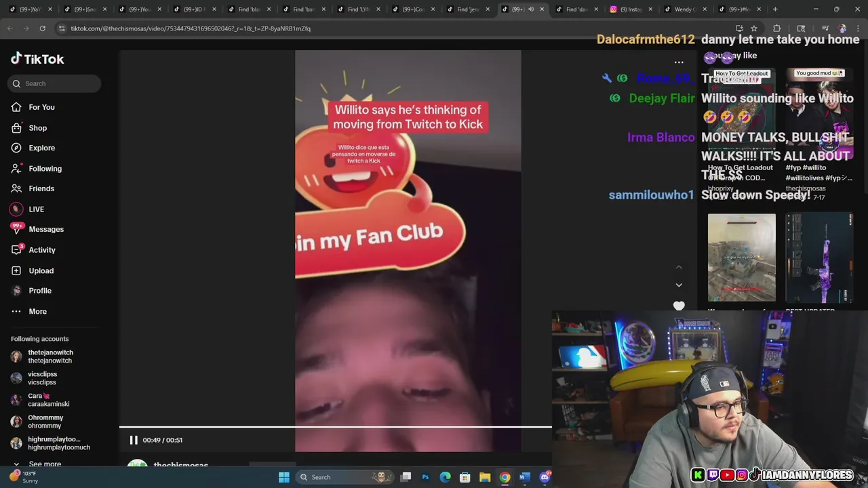Seek within the video progress bar
The height and width of the screenshot is (488, 868).
[x=336, y=427]
